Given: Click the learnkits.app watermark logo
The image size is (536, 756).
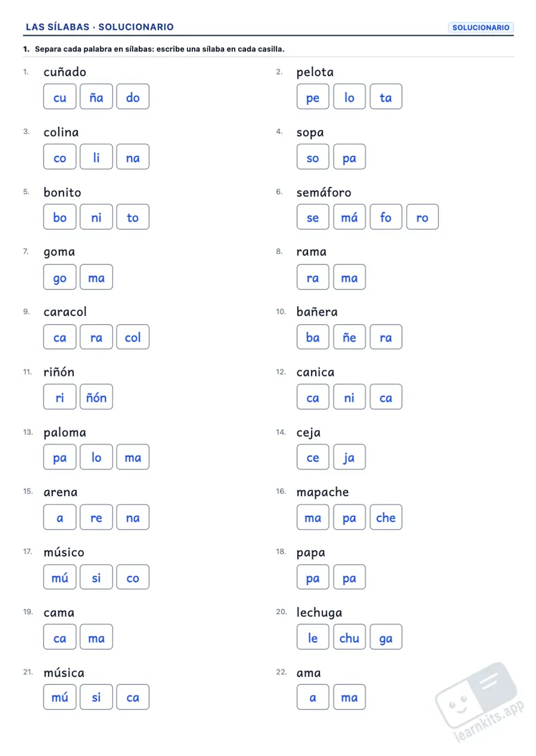Looking at the screenshot, I should coord(480,702).
